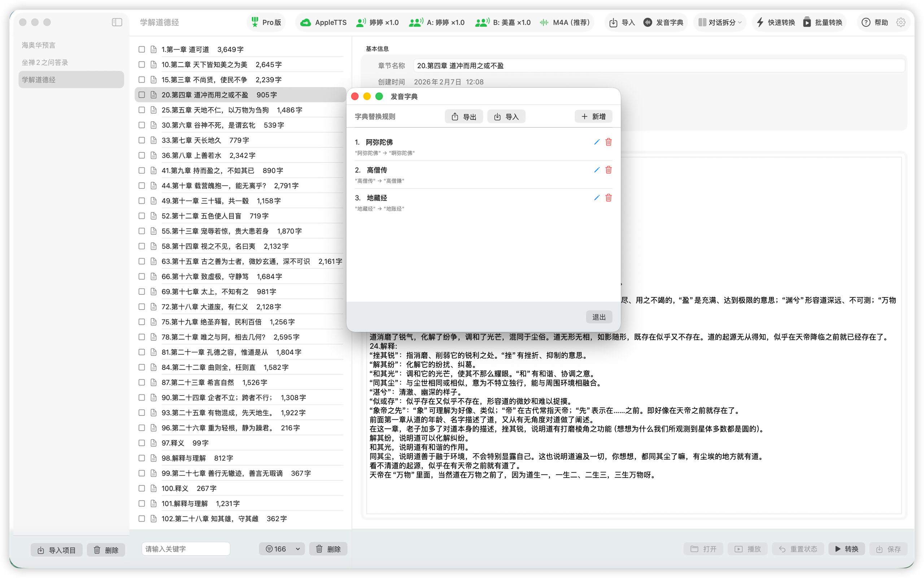Focus the 请输入关键字 search field
Viewport: 924px width, 578px height.
tap(186, 549)
